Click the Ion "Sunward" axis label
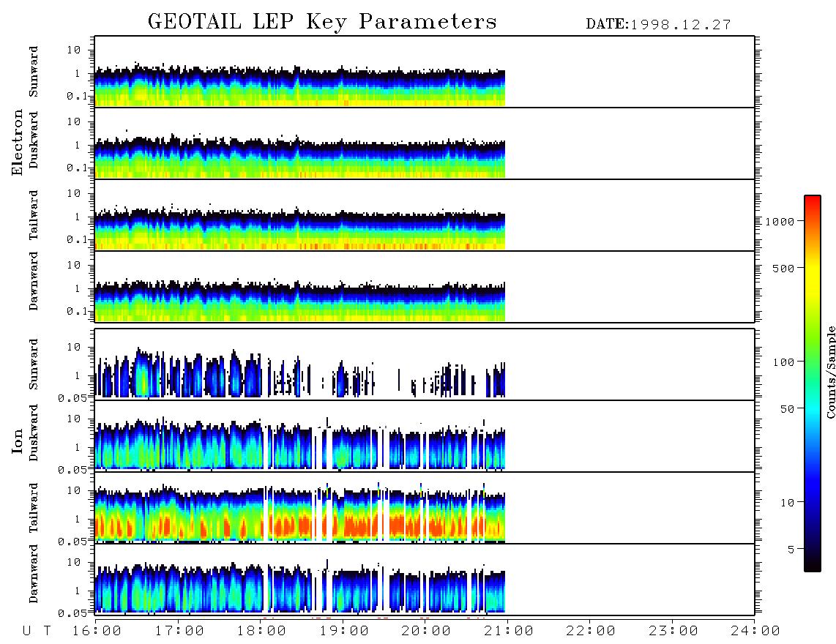836x644 pixels. pos(34,364)
